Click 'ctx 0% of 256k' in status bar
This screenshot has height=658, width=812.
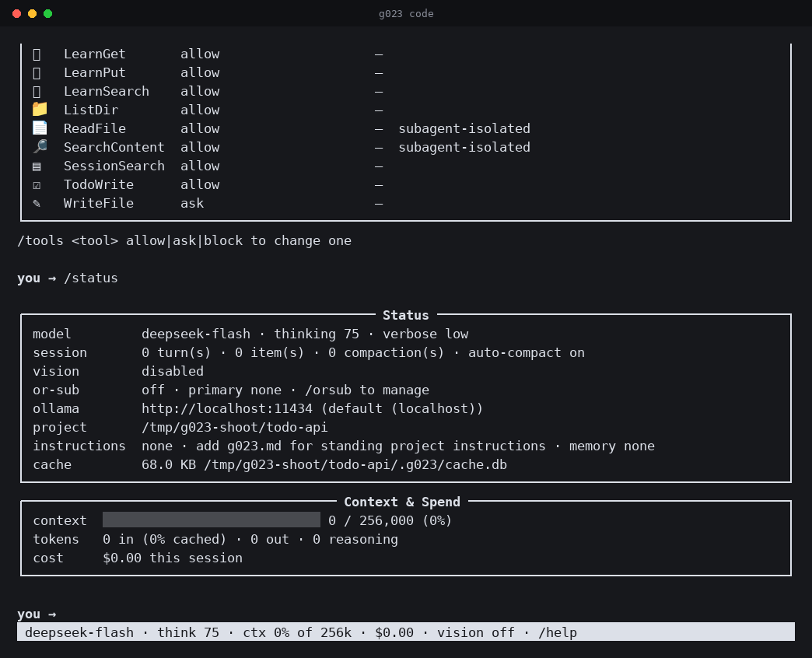[x=297, y=632]
